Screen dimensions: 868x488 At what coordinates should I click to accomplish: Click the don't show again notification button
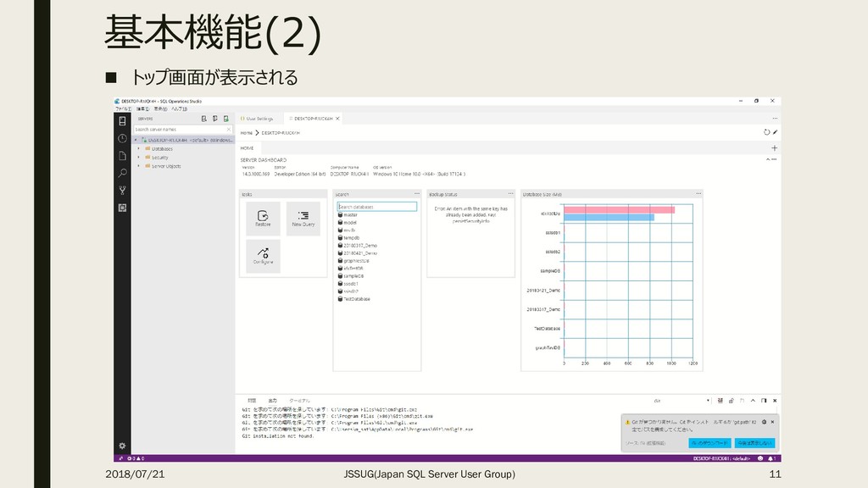754,443
